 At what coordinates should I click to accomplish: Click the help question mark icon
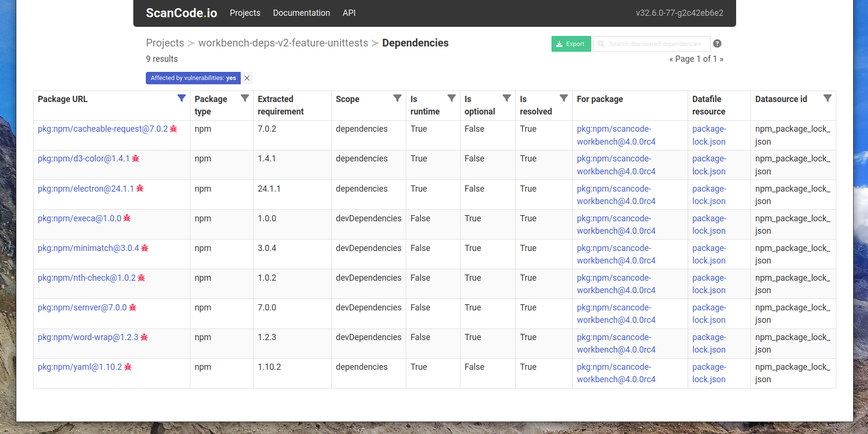717,43
